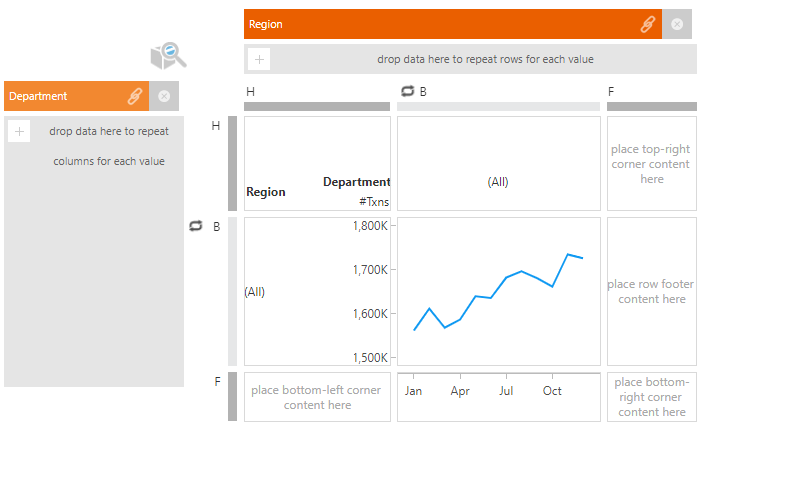Screen dimensions: 785x483
Task: Click the plus icon in row drop area
Action: coord(259,59)
